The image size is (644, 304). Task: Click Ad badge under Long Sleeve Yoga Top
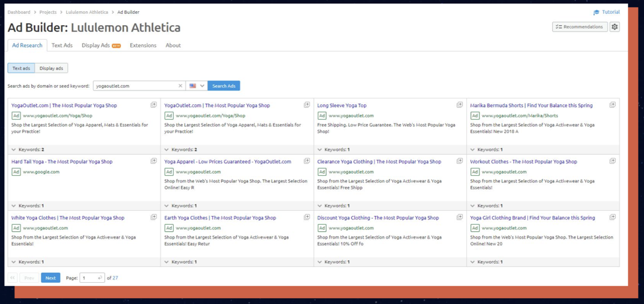[x=322, y=116]
